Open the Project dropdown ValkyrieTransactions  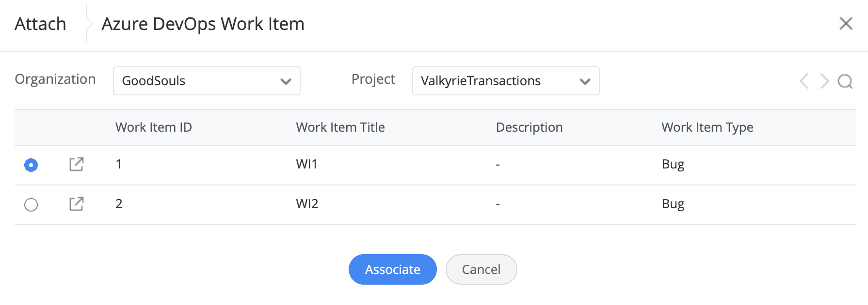505,81
